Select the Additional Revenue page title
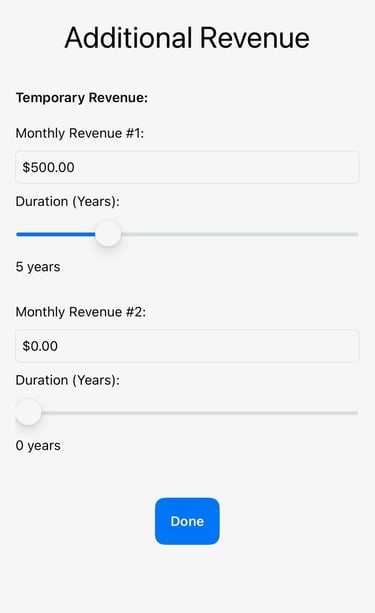 click(x=187, y=38)
